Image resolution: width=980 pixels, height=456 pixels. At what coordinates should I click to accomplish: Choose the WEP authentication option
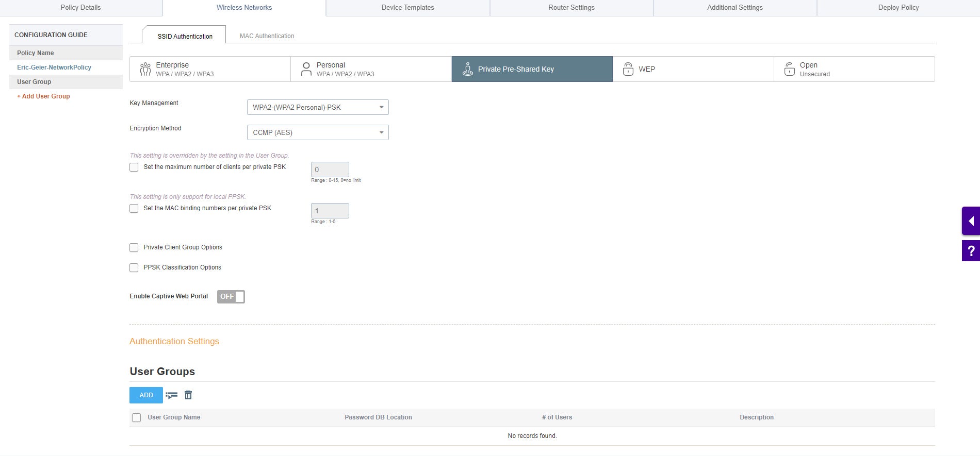click(x=693, y=69)
